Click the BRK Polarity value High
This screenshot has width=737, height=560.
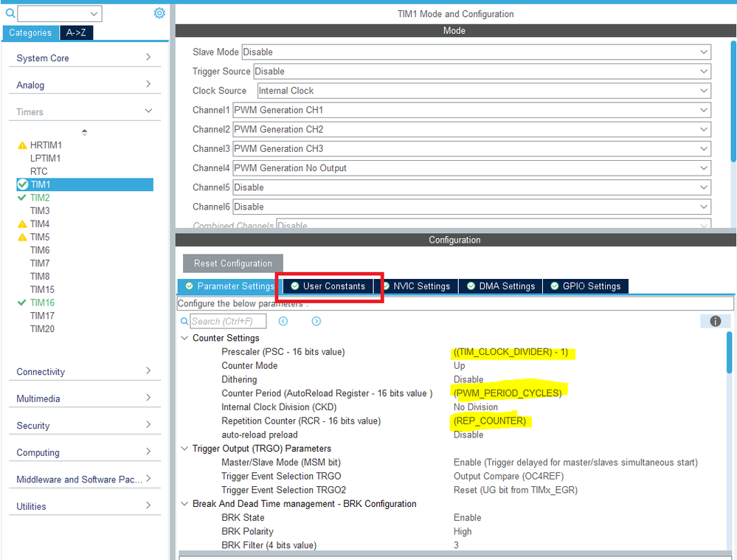(x=463, y=531)
